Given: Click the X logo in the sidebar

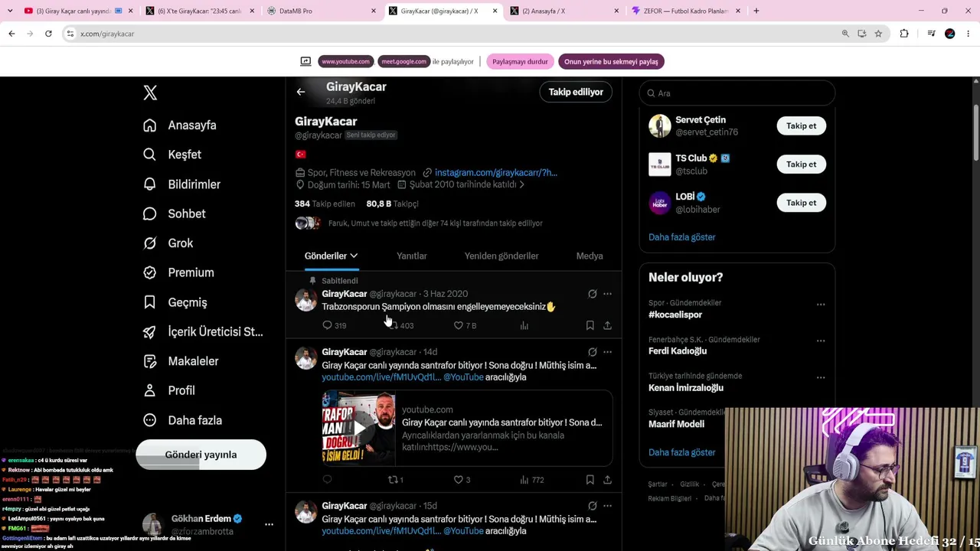Looking at the screenshot, I should tap(150, 93).
